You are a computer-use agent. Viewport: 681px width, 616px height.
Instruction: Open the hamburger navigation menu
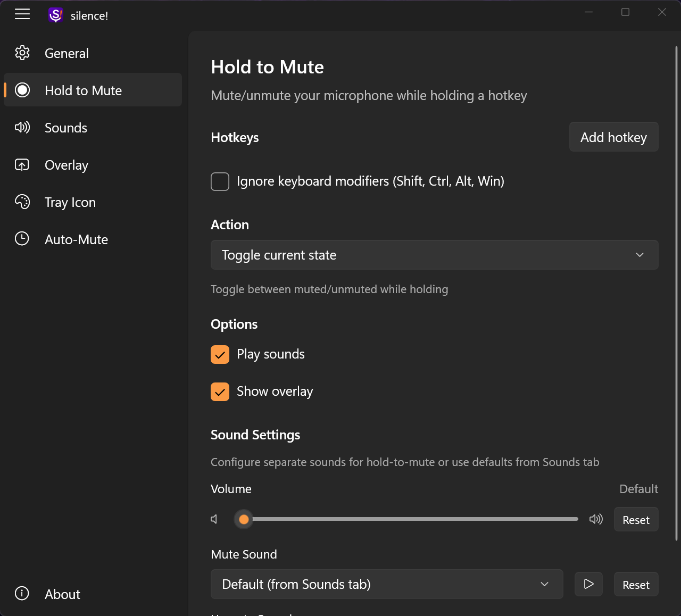(x=22, y=14)
